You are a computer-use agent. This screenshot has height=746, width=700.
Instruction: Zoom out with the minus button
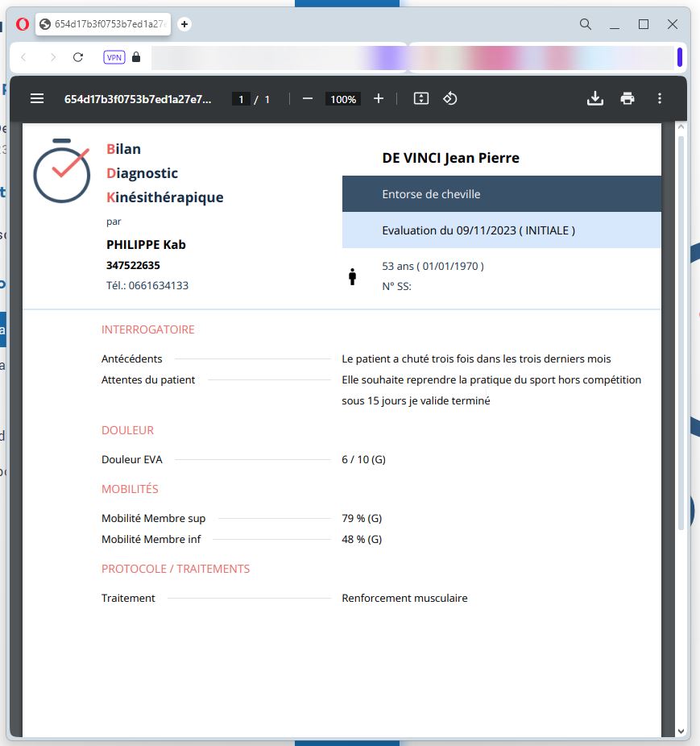pyautogui.click(x=308, y=98)
